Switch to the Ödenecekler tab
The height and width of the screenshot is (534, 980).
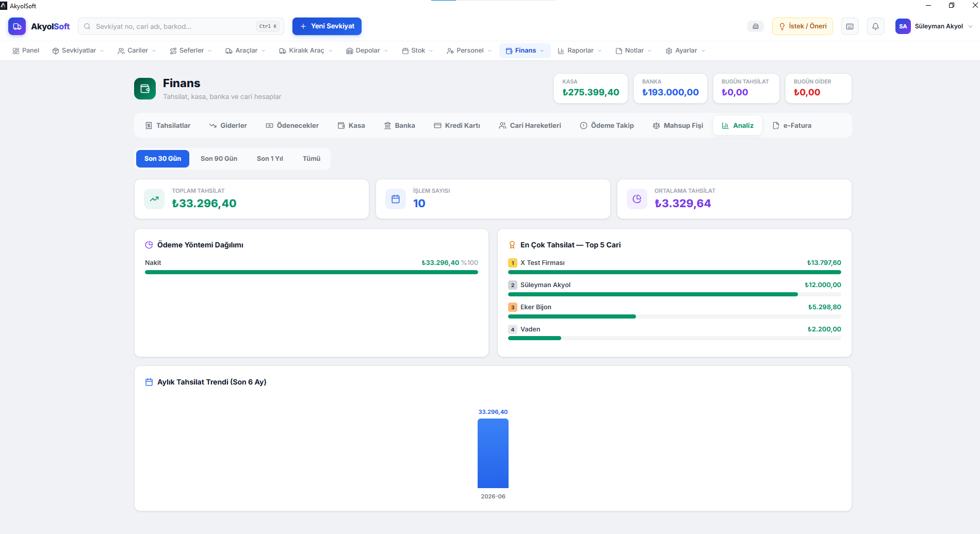tap(292, 125)
